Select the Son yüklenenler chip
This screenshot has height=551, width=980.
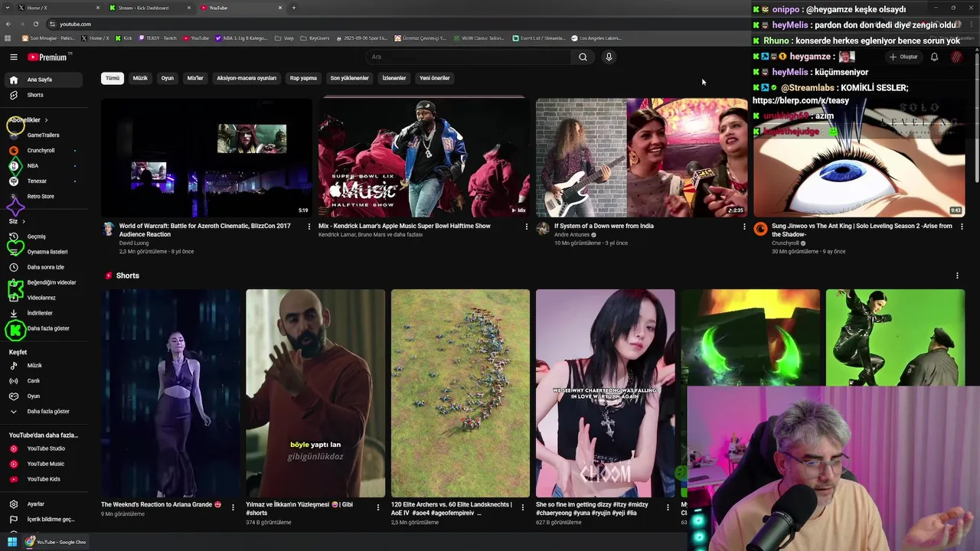point(349,78)
